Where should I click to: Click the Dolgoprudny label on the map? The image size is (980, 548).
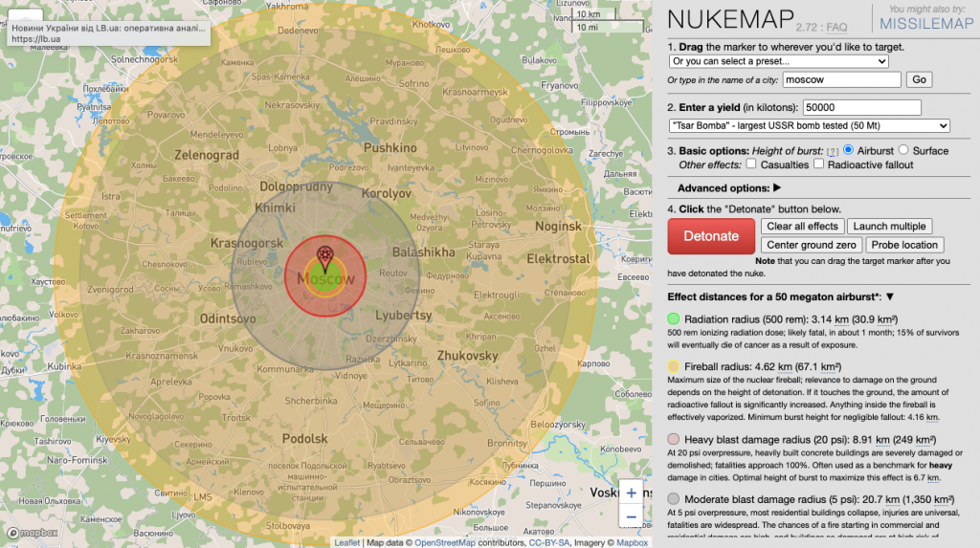coord(297,186)
